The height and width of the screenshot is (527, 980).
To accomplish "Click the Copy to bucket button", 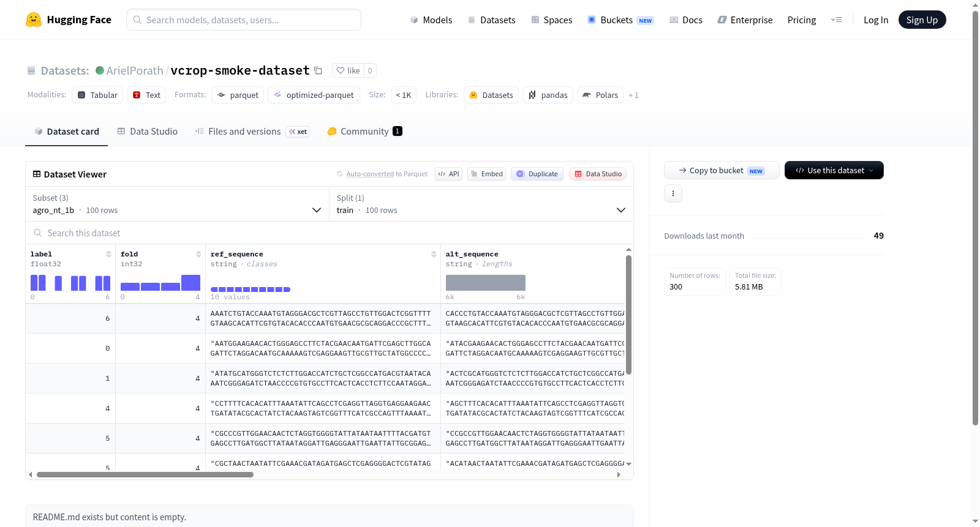I will [722, 170].
